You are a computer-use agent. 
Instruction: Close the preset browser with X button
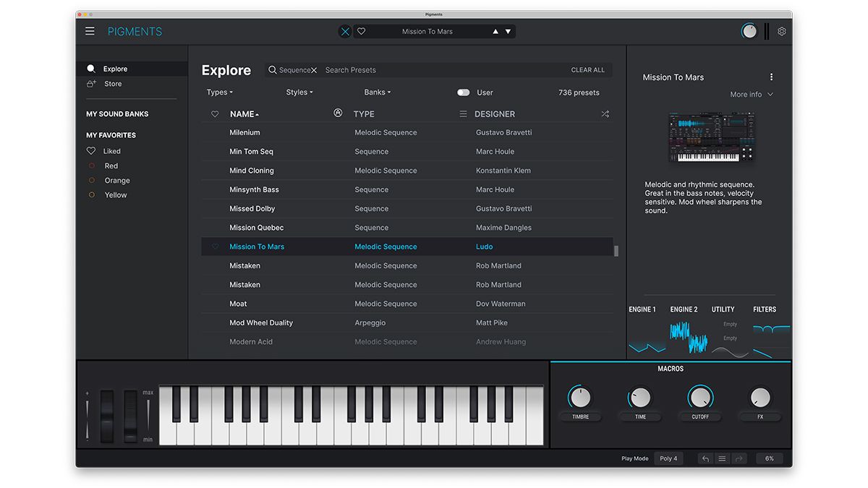(345, 31)
